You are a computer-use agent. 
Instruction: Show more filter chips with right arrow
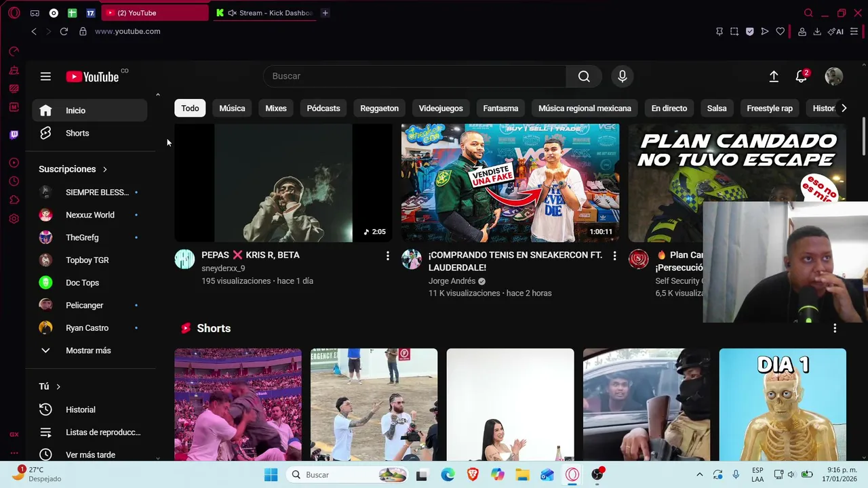tap(844, 108)
